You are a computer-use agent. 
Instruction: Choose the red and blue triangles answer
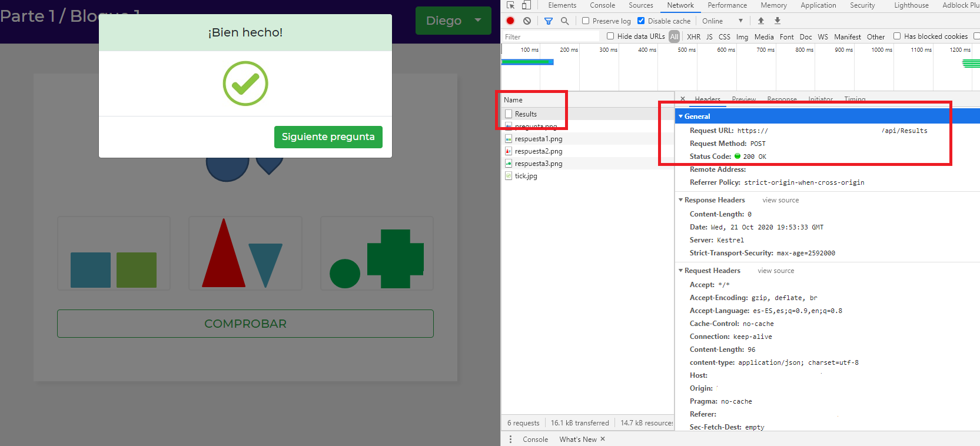(x=245, y=253)
